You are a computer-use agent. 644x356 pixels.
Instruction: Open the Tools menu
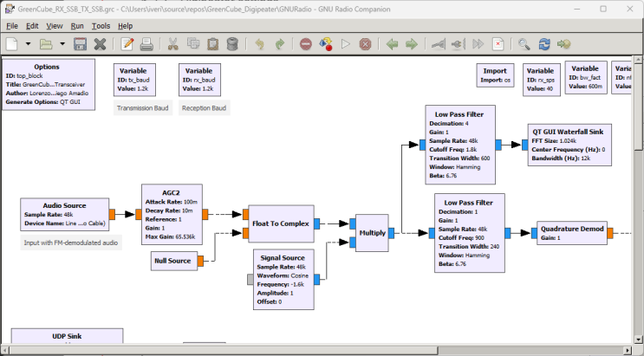coord(101,26)
